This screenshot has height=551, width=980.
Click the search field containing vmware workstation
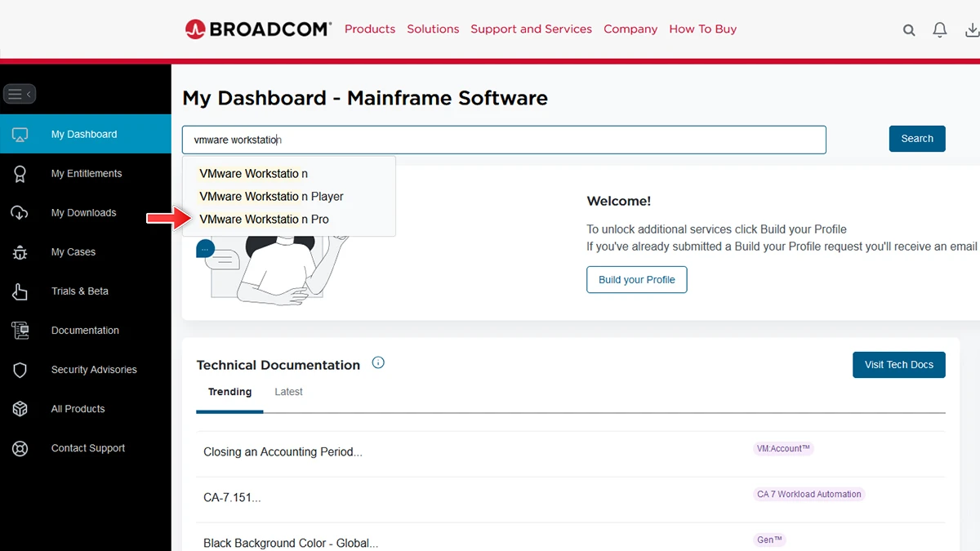coord(504,140)
